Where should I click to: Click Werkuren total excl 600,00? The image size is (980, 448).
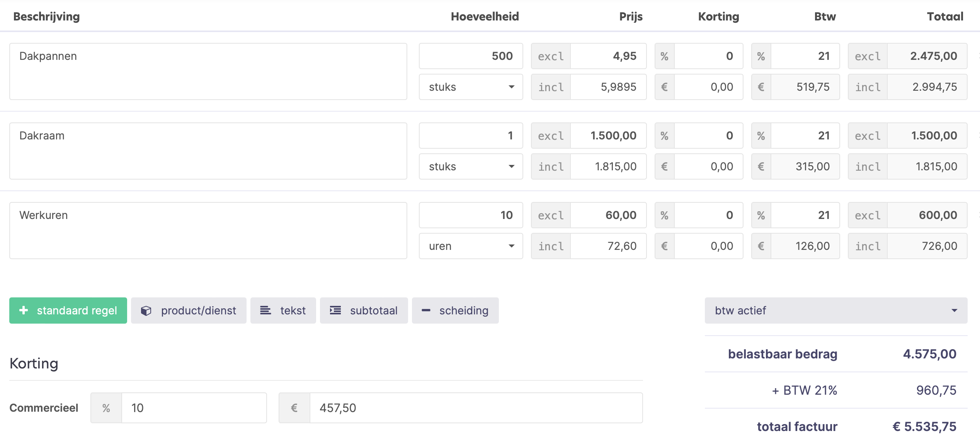point(927,216)
